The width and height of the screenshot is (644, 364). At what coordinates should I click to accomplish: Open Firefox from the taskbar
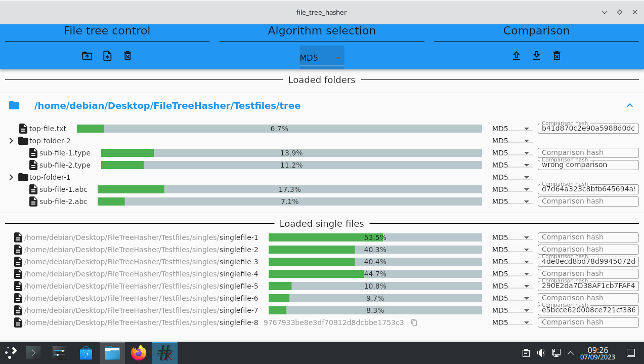(x=138, y=353)
